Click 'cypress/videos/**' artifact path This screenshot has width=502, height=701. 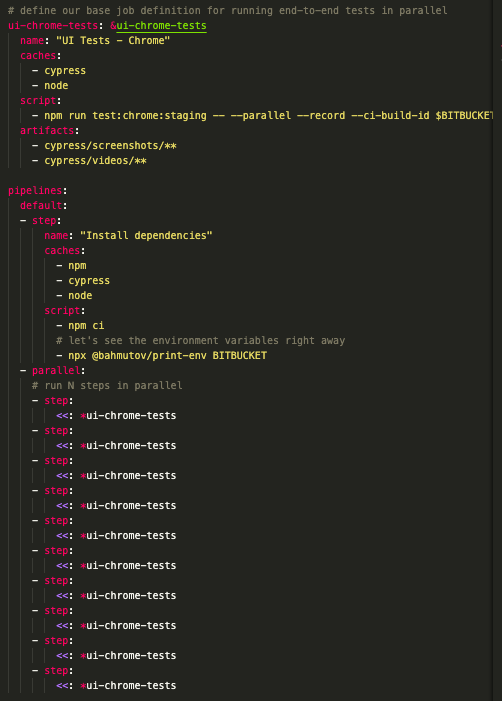tap(95, 160)
